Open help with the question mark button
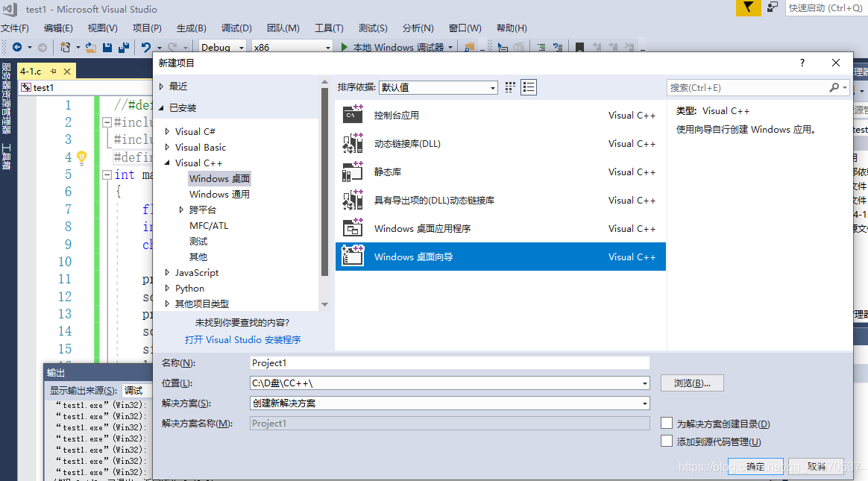This screenshot has height=481, width=868. coord(802,63)
